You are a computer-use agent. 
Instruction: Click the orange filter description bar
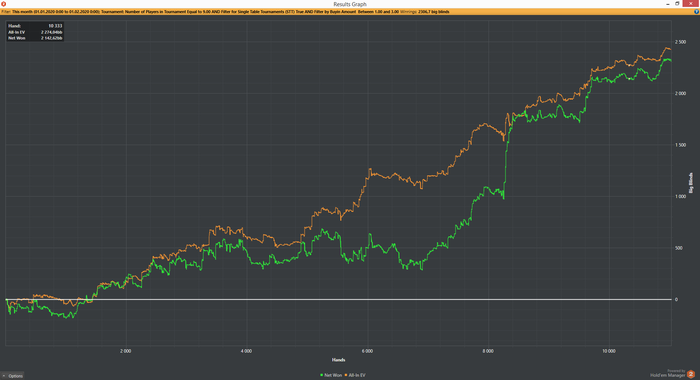[350, 12]
